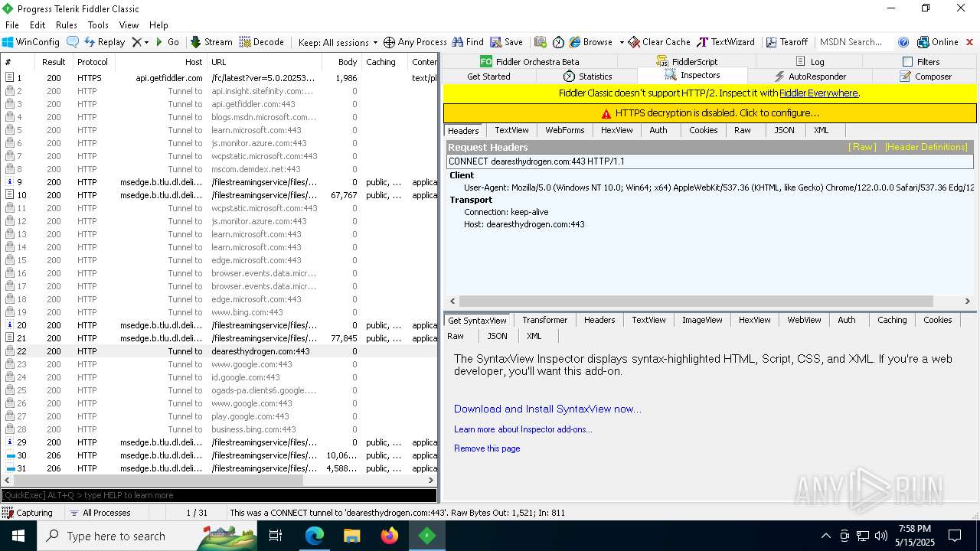980x551 pixels.
Task: Open the Tools menu
Action: click(x=98, y=25)
